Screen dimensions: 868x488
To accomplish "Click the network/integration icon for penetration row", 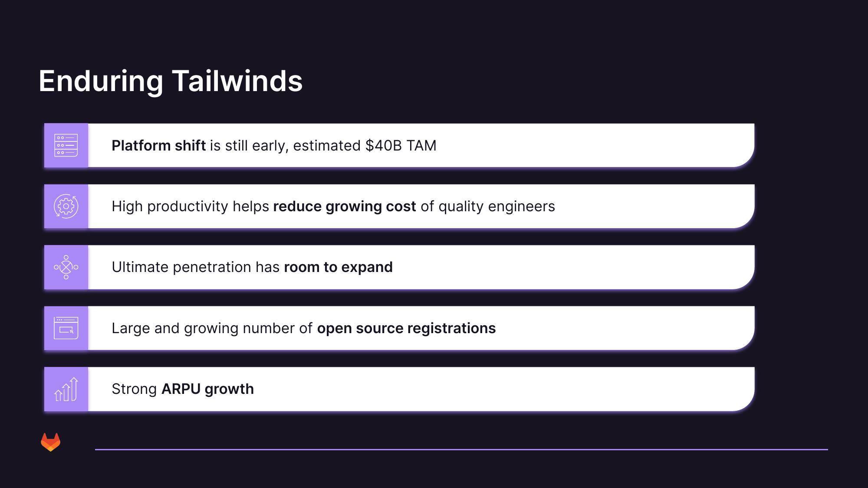I will pos(66,267).
